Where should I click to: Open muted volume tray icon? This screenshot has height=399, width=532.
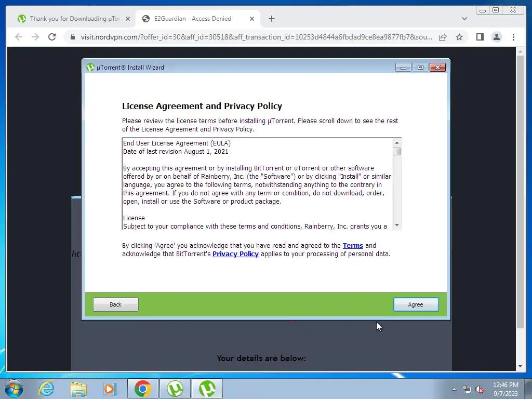(480, 390)
